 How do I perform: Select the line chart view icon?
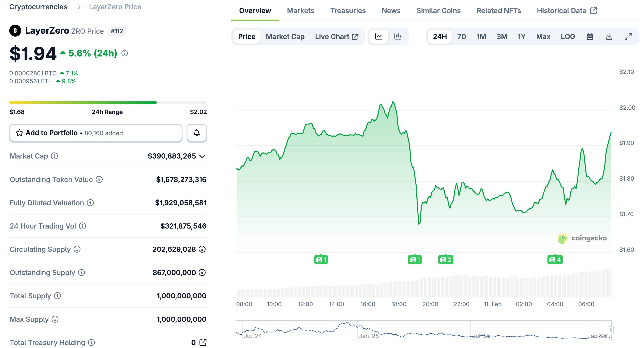(x=379, y=37)
